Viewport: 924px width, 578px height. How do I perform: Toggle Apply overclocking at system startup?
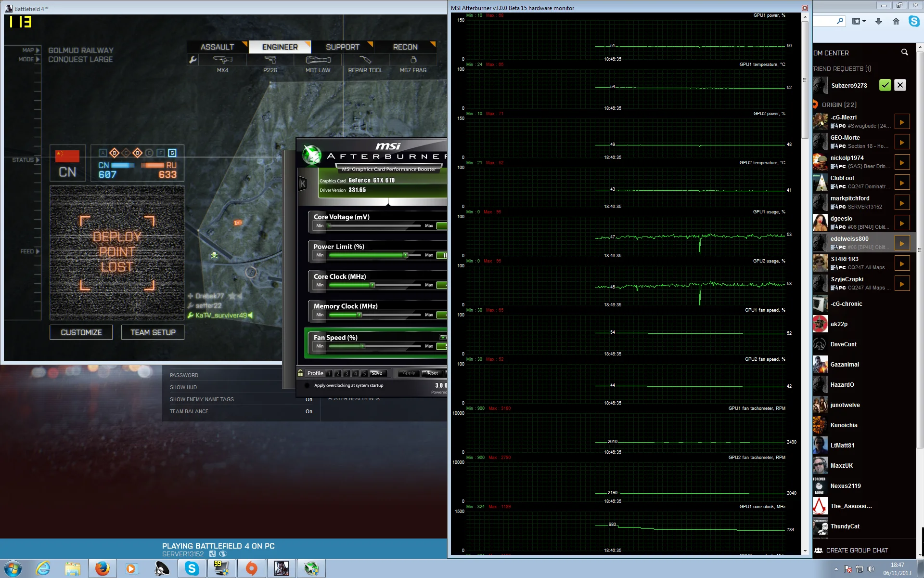coord(307,385)
